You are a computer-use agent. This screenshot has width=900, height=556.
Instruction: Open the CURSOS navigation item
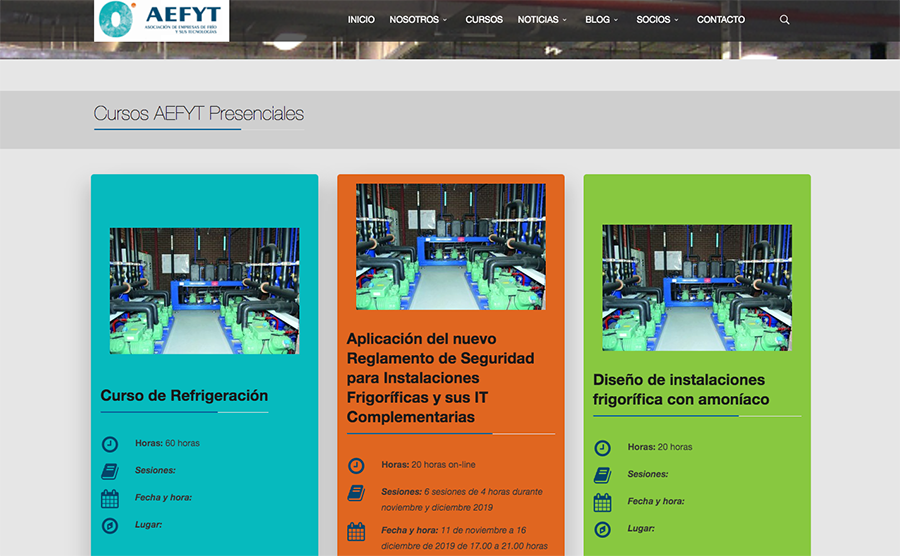484,20
